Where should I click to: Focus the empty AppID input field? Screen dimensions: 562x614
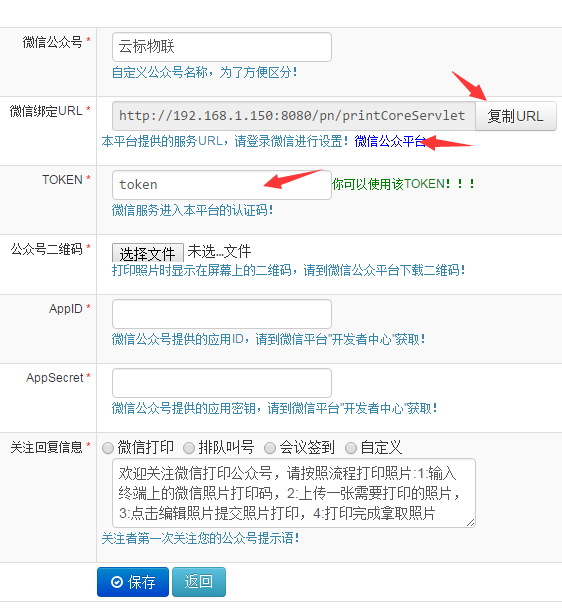tap(222, 314)
